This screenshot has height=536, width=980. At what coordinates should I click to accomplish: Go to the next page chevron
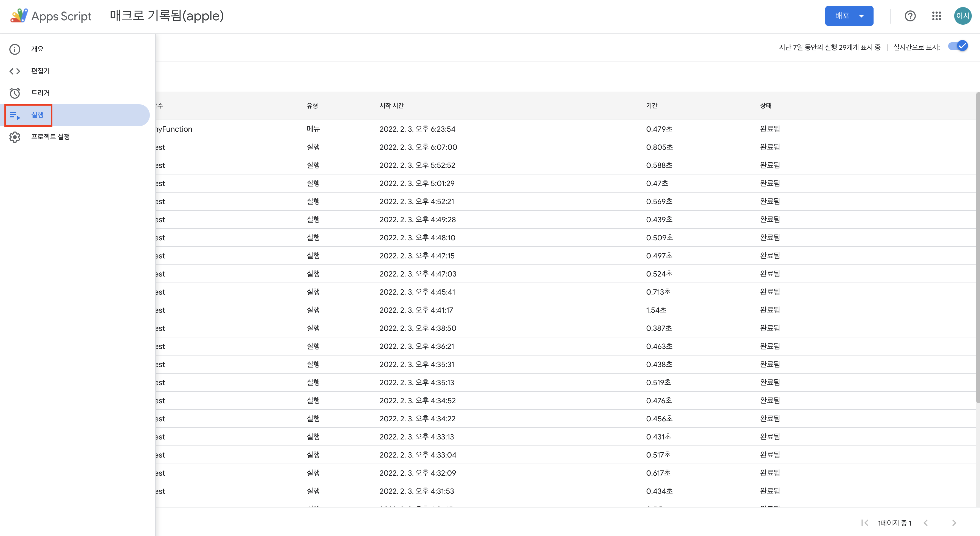954,523
